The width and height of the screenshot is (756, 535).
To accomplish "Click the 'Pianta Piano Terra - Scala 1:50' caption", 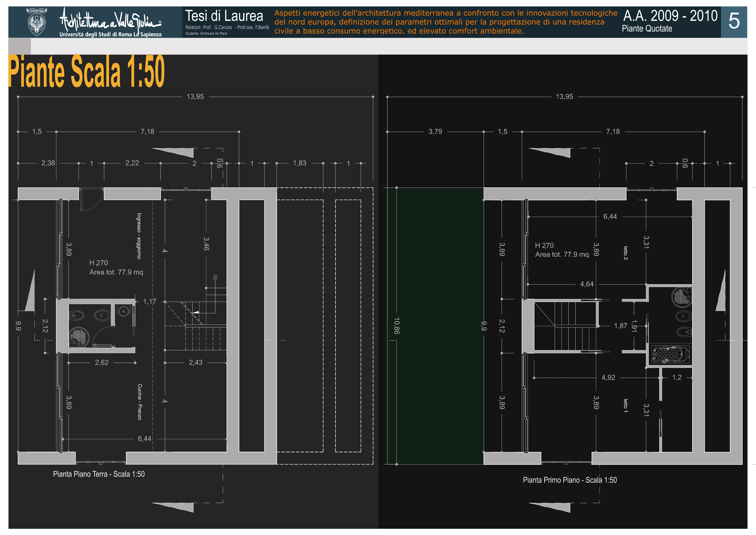I will point(99,474).
